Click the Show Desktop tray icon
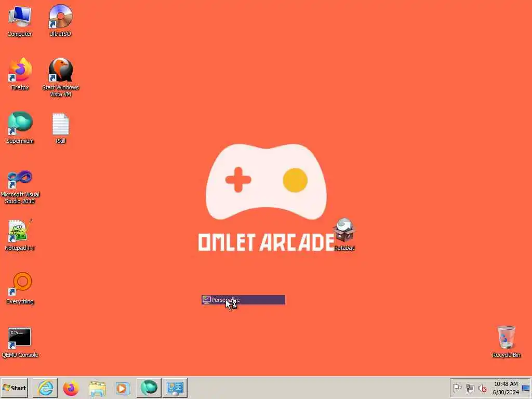The width and height of the screenshot is (532, 399). [526, 388]
